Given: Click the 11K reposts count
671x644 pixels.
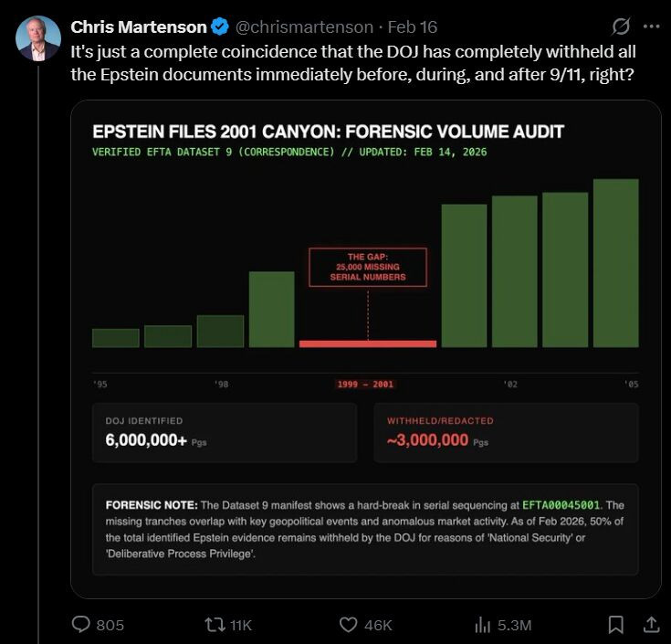Looking at the screenshot, I should click(x=240, y=625).
